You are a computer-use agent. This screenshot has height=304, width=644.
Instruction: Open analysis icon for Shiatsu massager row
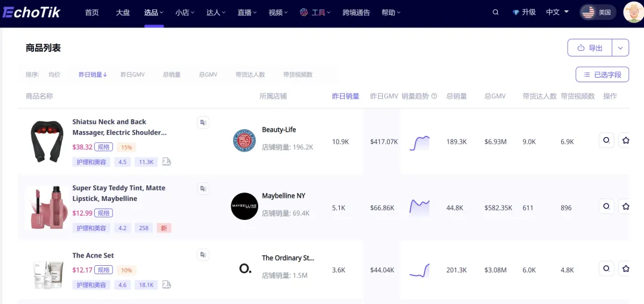[606, 140]
